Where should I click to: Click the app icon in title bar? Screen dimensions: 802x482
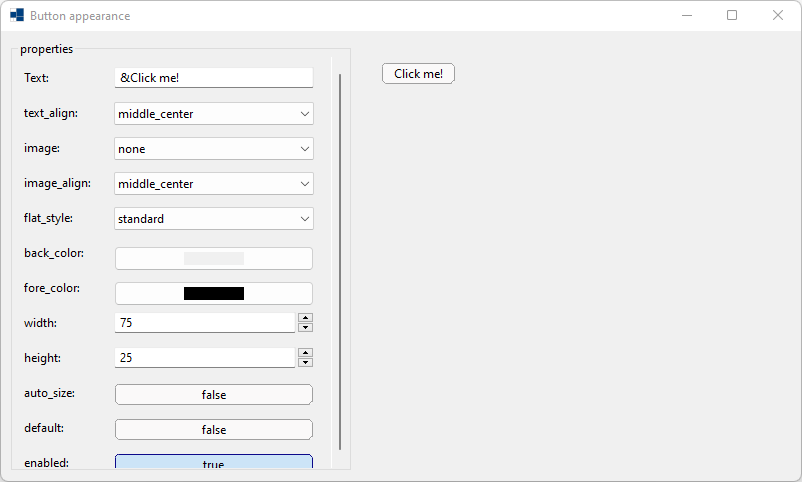click(x=17, y=16)
